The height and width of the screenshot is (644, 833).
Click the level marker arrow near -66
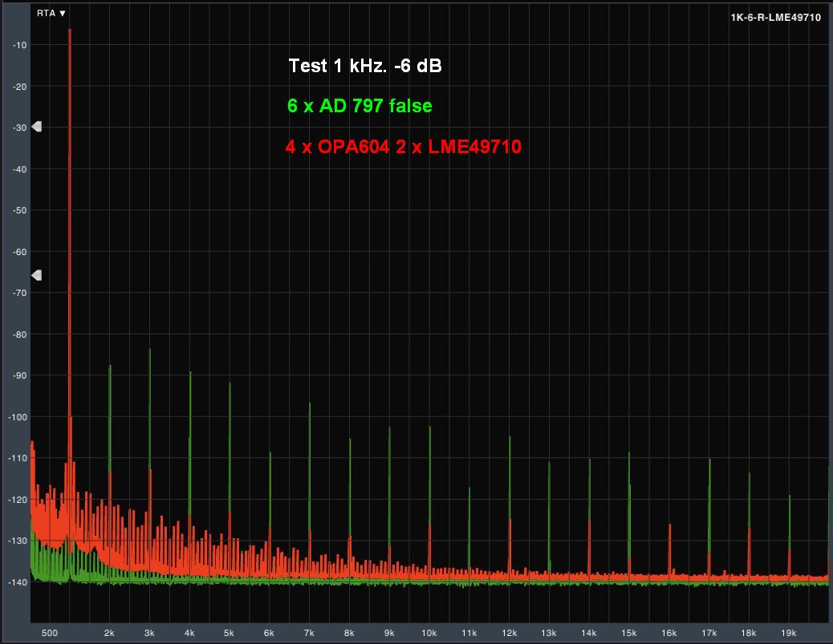click(37, 275)
